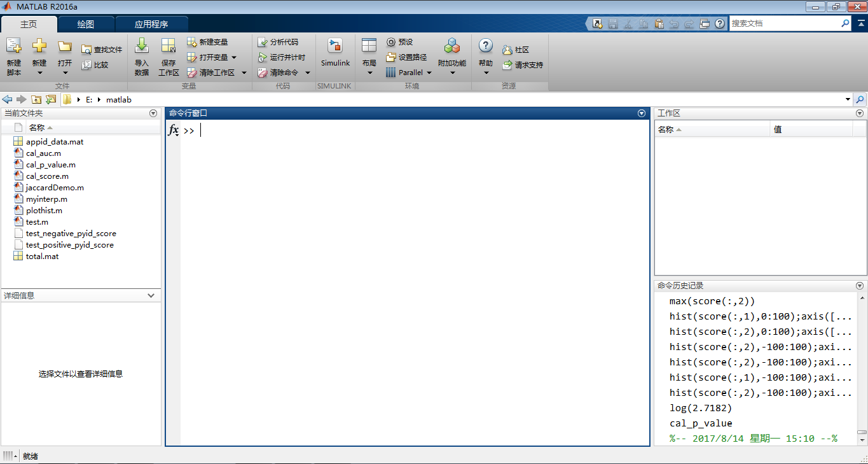868x464 pixels.
Task: Expand the 清除工作区 dropdown arrow
Action: coord(244,73)
